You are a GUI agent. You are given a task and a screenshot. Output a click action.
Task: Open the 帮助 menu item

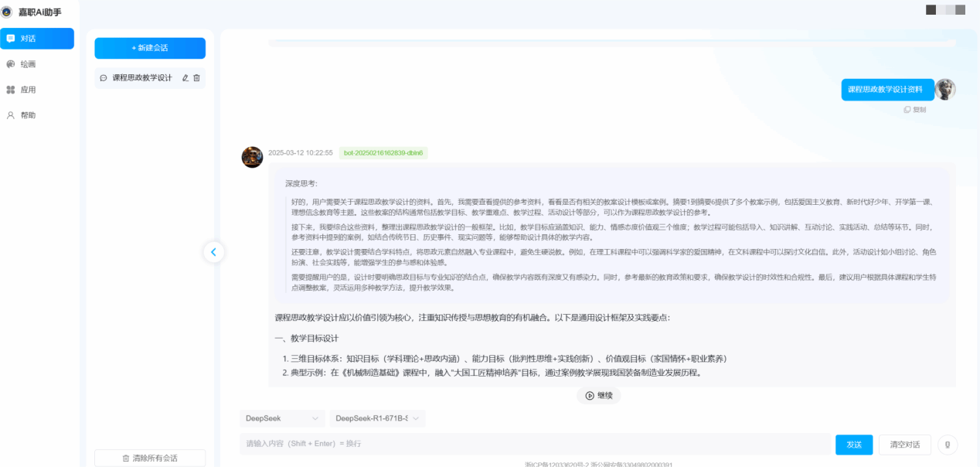[28, 115]
